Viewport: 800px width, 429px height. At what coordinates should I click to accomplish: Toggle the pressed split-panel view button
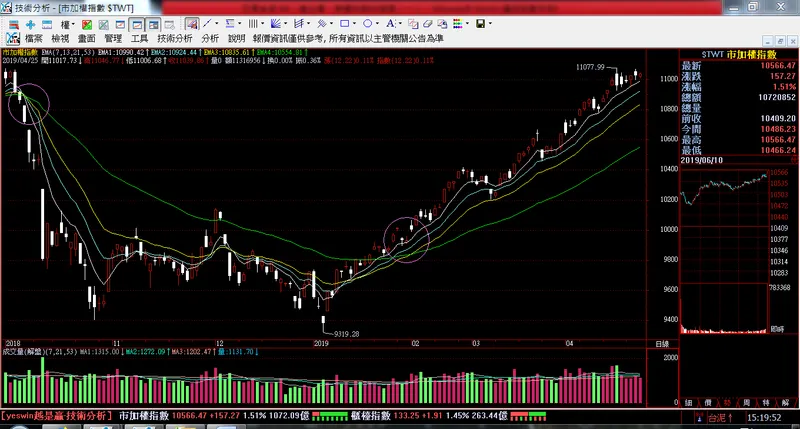153,24
